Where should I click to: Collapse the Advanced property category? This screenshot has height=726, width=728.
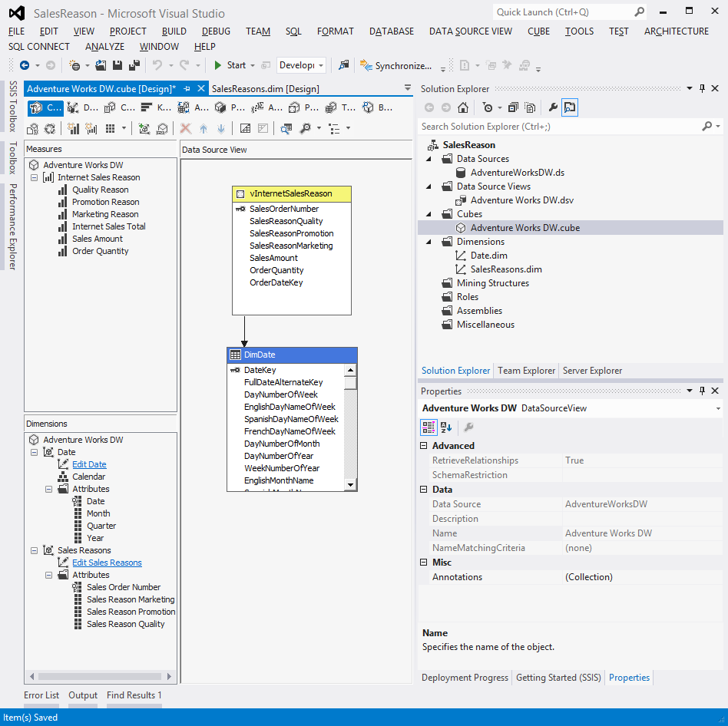(x=423, y=446)
